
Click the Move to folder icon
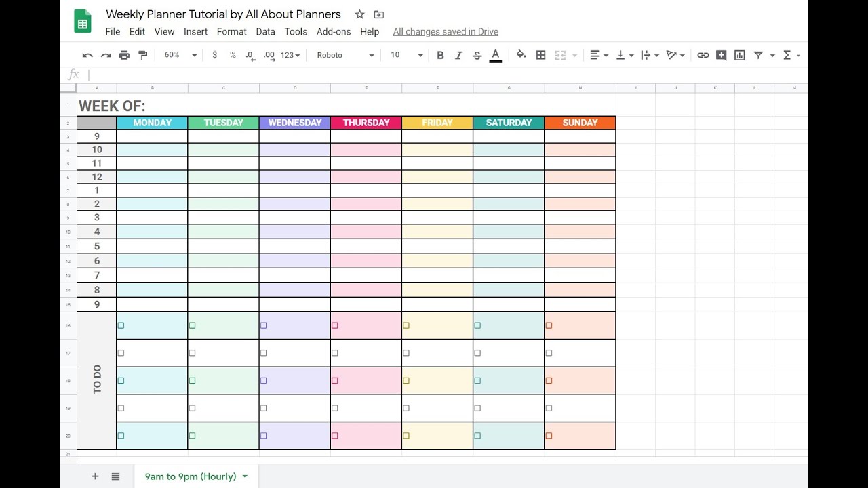click(379, 14)
